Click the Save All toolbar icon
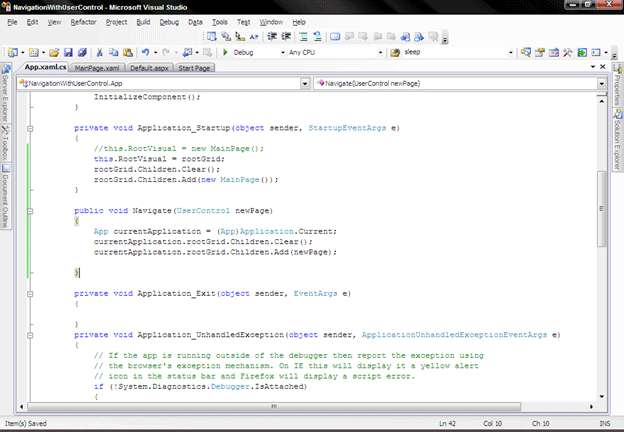 click(82, 52)
